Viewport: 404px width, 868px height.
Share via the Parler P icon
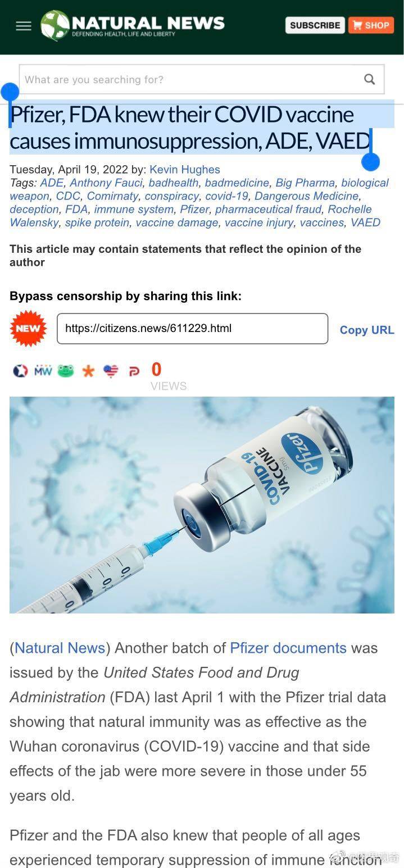[134, 371]
